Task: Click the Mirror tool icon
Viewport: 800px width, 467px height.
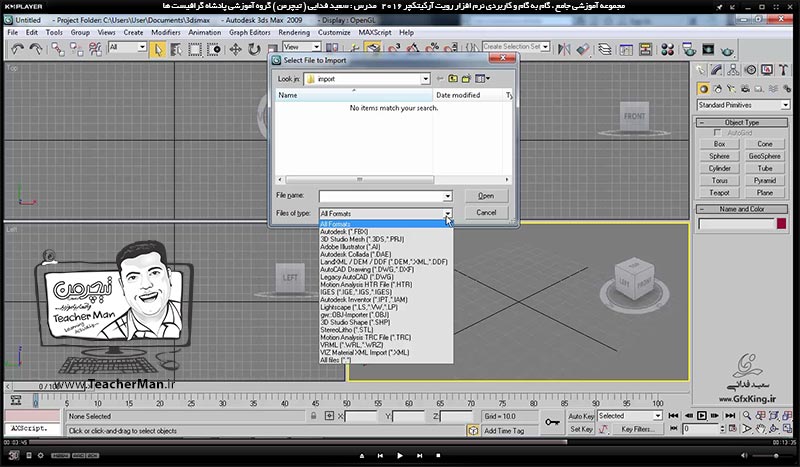Action: pyautogui.click(x=564, y=49)
